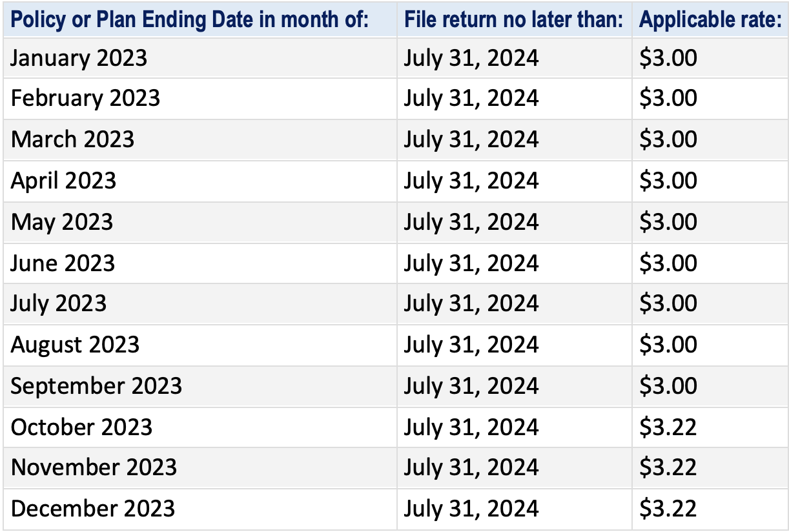
Task: Select the $3.00 rate for January 2023
Action: click(668, 58)
